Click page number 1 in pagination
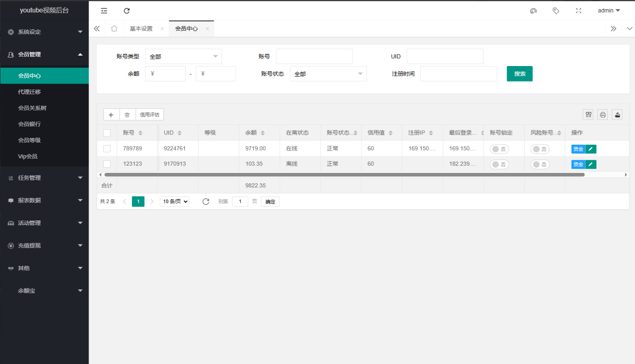Screen dimensions: 635x364 pos(138,202)
